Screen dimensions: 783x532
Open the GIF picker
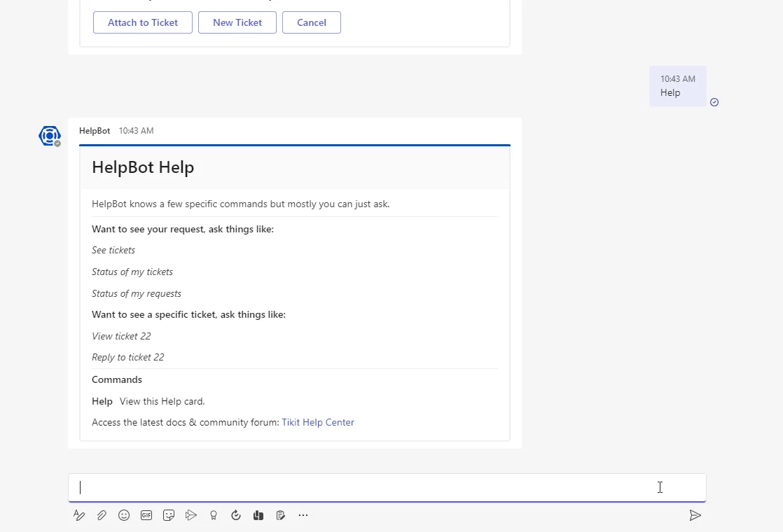coord(146,515)
